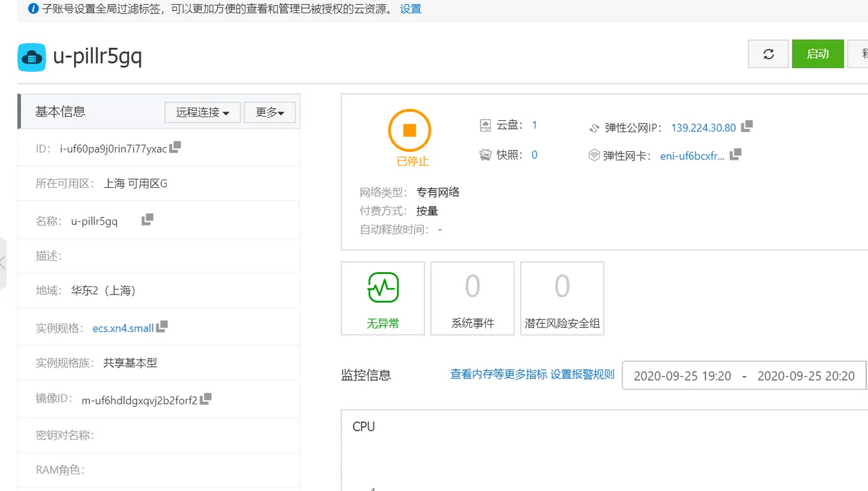
Task: Select the 已停止 status indicator
Action: [x=409, y=136]
